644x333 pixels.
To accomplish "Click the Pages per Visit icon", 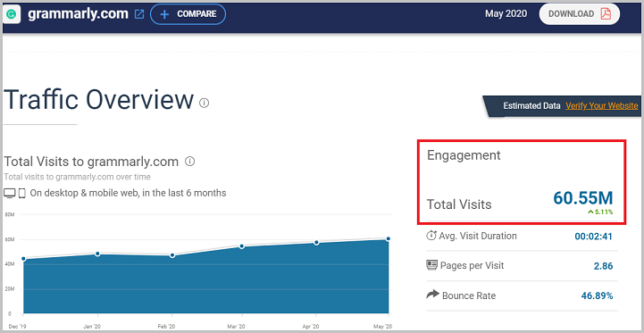I will pyautogui.click(x=431, y=265).
